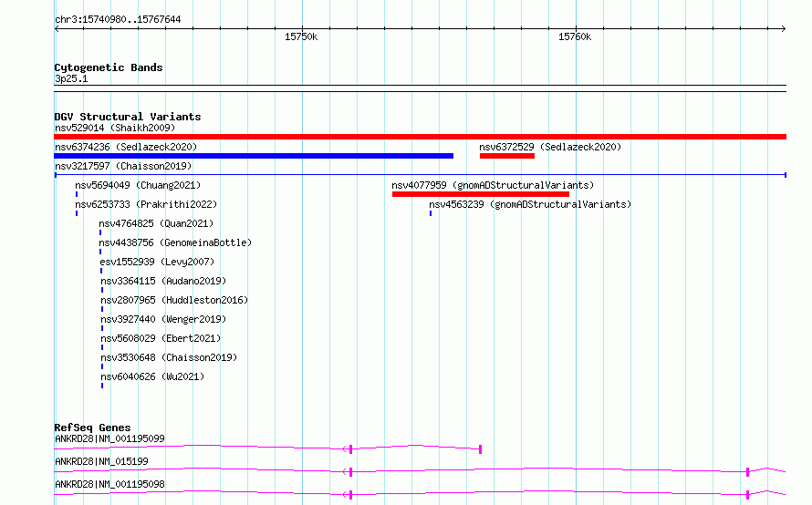Click the 15750k ruler tick label

pos(301,36)
